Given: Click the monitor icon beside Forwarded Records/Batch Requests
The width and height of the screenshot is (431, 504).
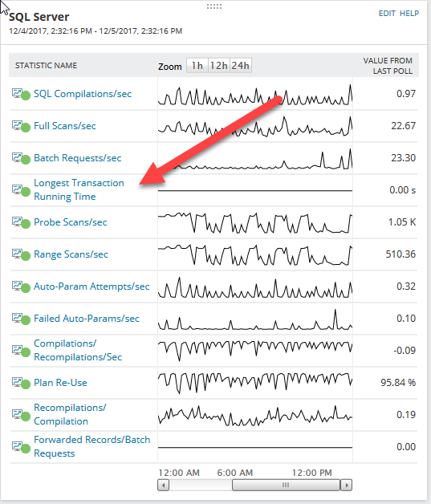Looking at the screenshot, I should pos(18,446).
